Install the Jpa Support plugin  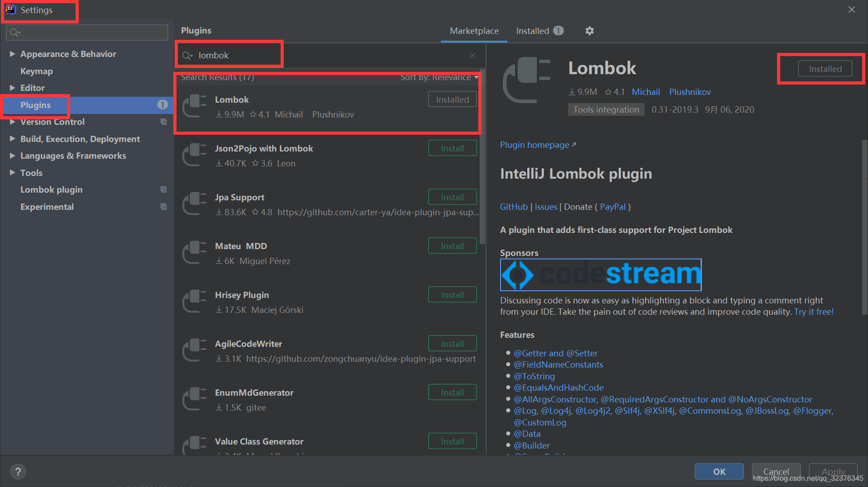[452, 197]
